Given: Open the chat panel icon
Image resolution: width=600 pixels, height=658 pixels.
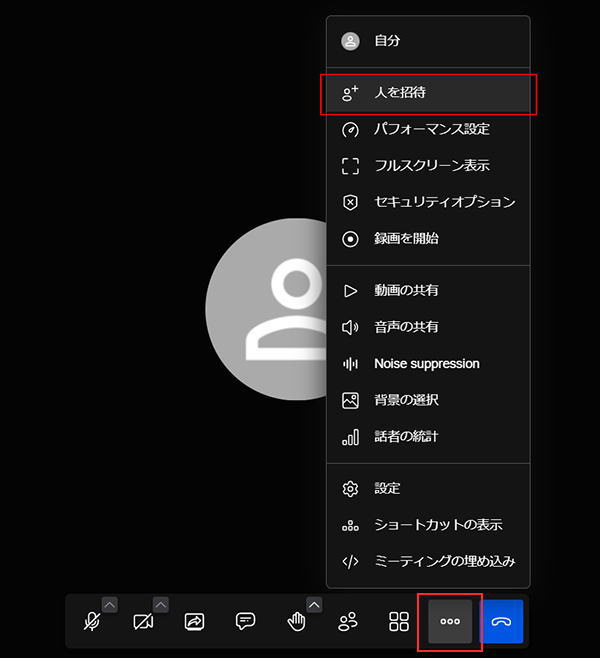Looking at the screenshot, I should [x=245, y=622].
